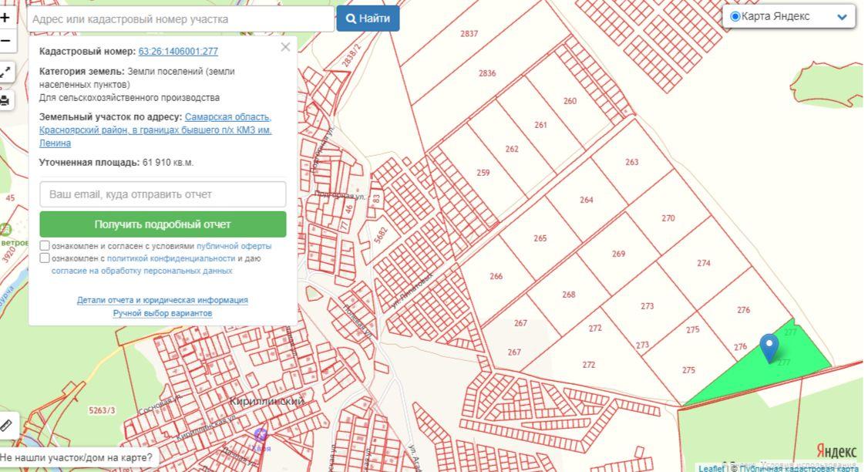Expand the map to fullscreen
The image size is (868, 472).
pyautogui.click(x=5, y=72)
